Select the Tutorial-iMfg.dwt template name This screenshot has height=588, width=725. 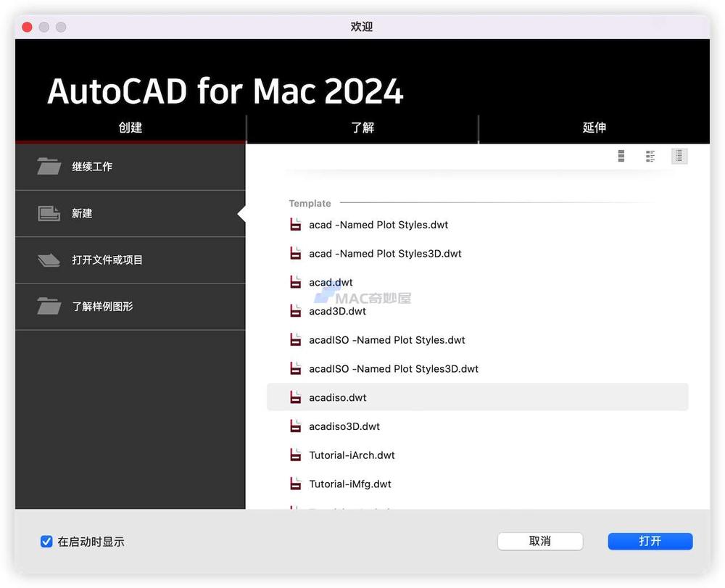pyautogui.click(x=350, y=484)
